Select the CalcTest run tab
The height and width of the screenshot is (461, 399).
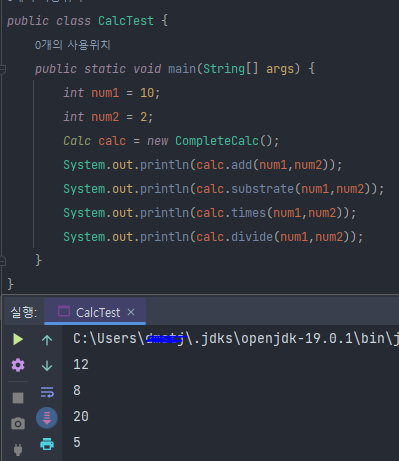[95, 312]
